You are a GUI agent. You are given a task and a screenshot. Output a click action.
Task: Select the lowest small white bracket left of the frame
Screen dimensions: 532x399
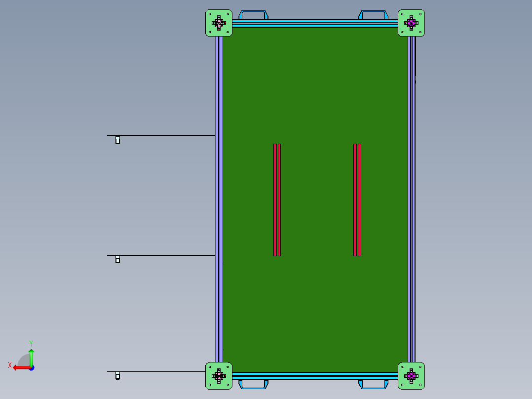118,376
